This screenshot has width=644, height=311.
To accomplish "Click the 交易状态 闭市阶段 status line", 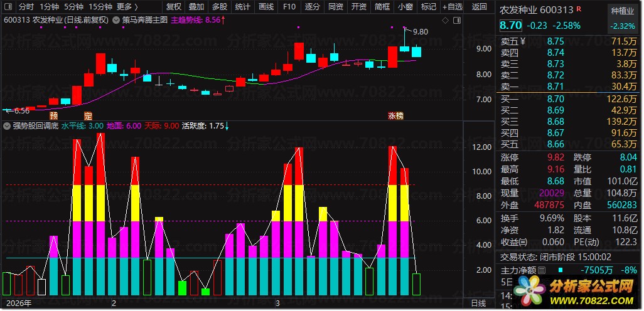I will click(x=555, y=257).
